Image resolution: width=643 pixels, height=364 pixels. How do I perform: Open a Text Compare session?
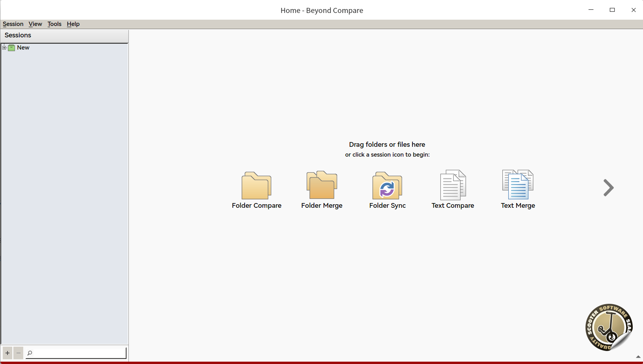453,190
